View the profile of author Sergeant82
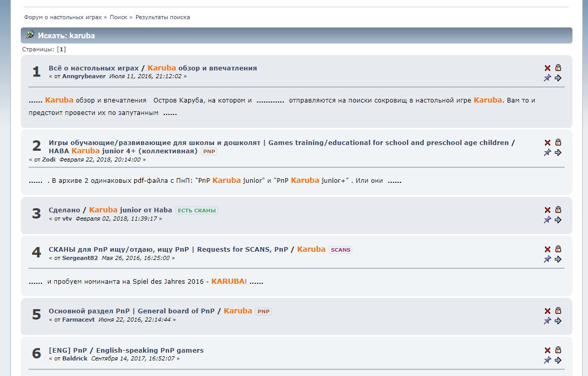The image size is (588, 376). pos(80,258)
